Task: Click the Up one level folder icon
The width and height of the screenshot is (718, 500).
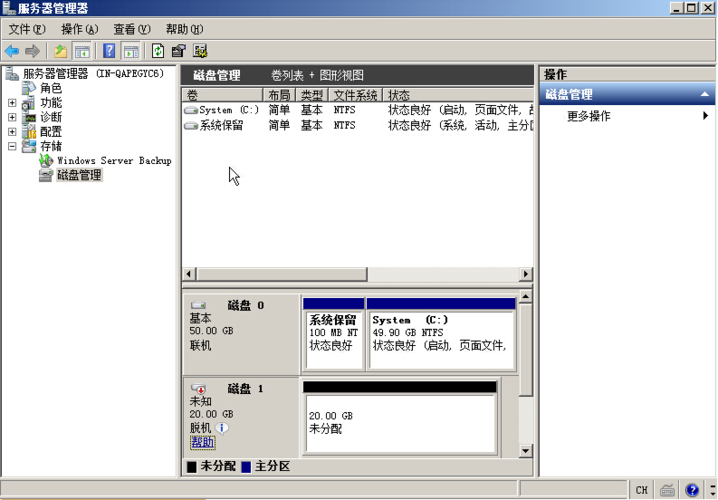Action: (x=60, y=51)
